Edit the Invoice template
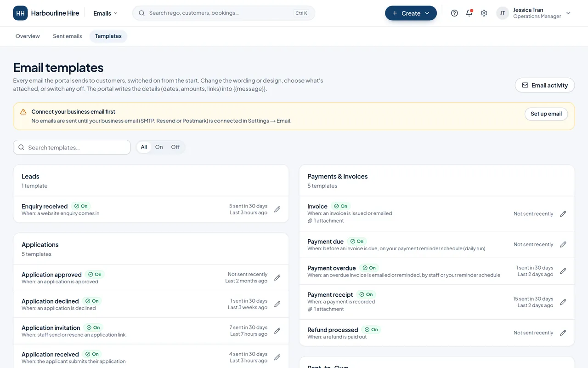588x368 pixels. tap(563, 214)
